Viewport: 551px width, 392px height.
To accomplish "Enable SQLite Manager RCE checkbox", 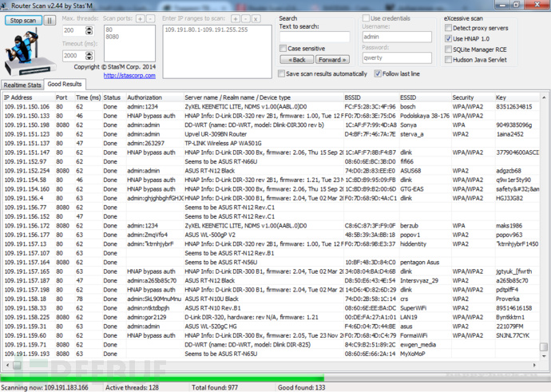I will click(449, 49).
